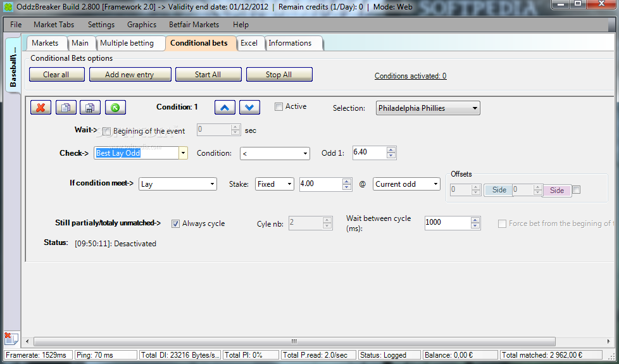This screenshot has height=364, width=619.
Task: Click the pink Side offset button
Action: 557,191
